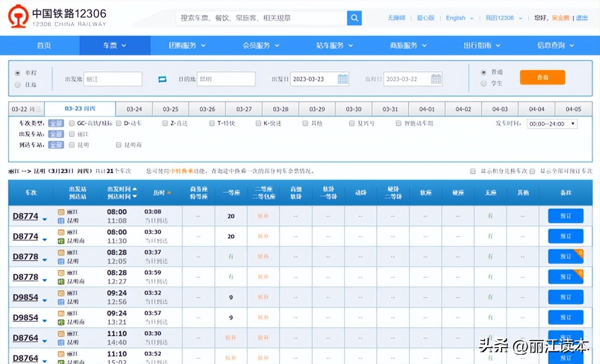
Task: Open the return date calendar icon
Action: point(436,79)
